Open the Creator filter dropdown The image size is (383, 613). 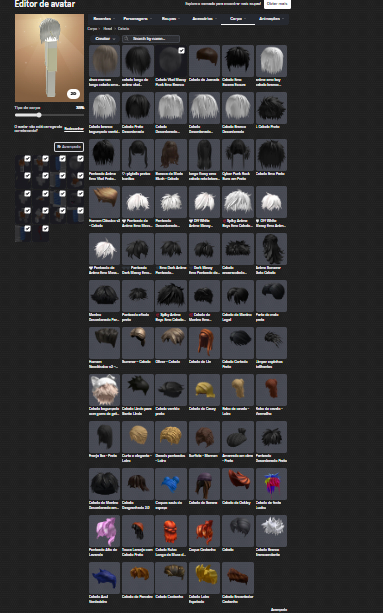click(105, 39)
